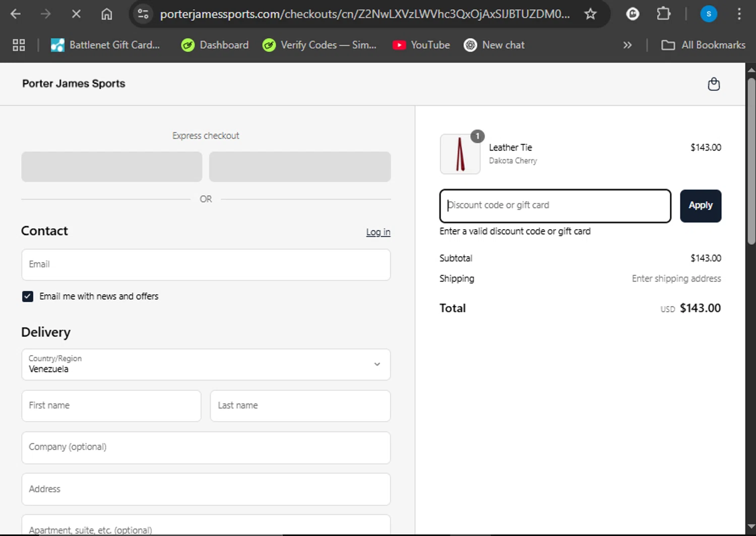
Task: Open the shopping bag cart icon
Action: 714,84
